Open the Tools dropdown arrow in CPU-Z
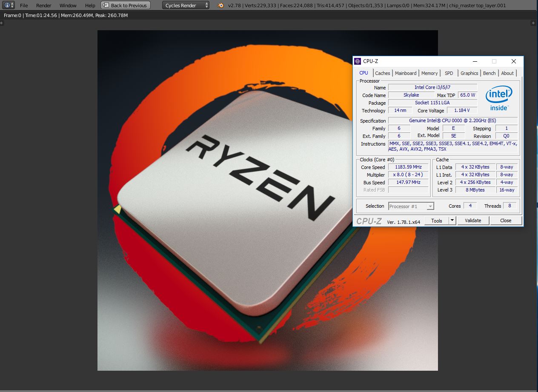The height and width of the screenshot is (392, 538). coord(452,220)
